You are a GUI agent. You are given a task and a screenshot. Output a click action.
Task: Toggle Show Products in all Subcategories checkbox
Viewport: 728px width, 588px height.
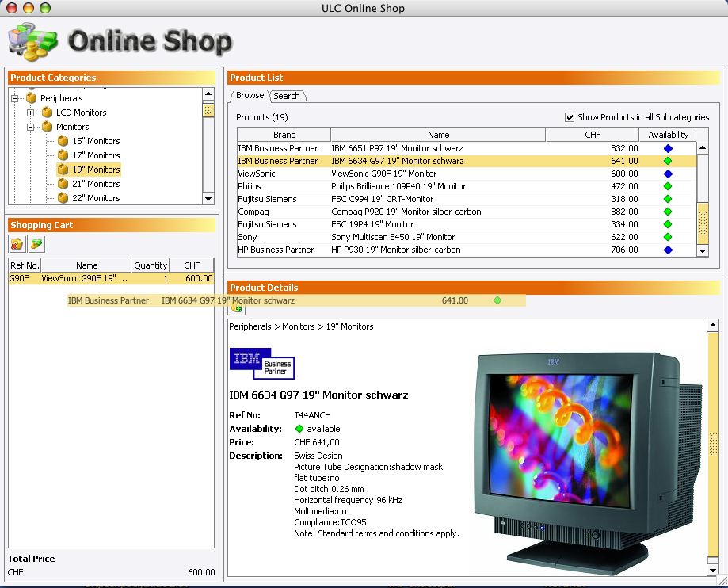pos(570,117)
